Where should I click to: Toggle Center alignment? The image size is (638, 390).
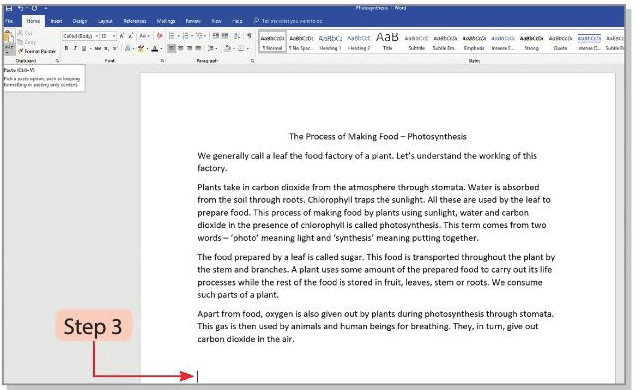181,48
